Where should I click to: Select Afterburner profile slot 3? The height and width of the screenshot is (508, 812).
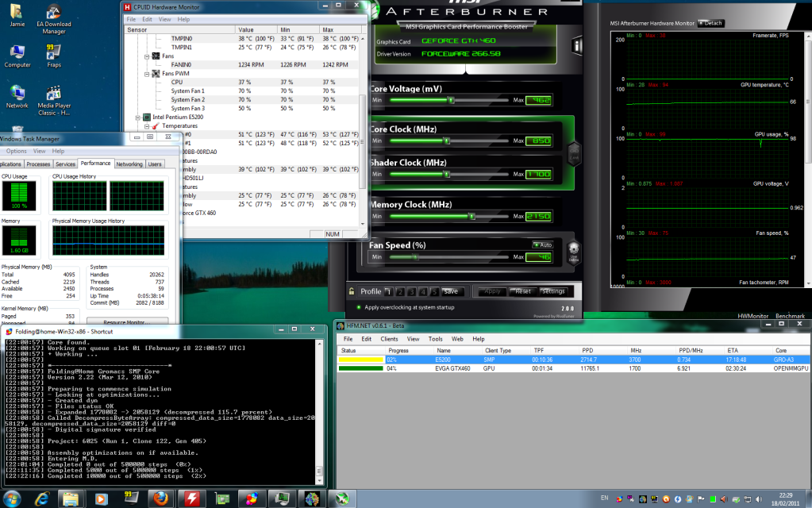(411, 291)
